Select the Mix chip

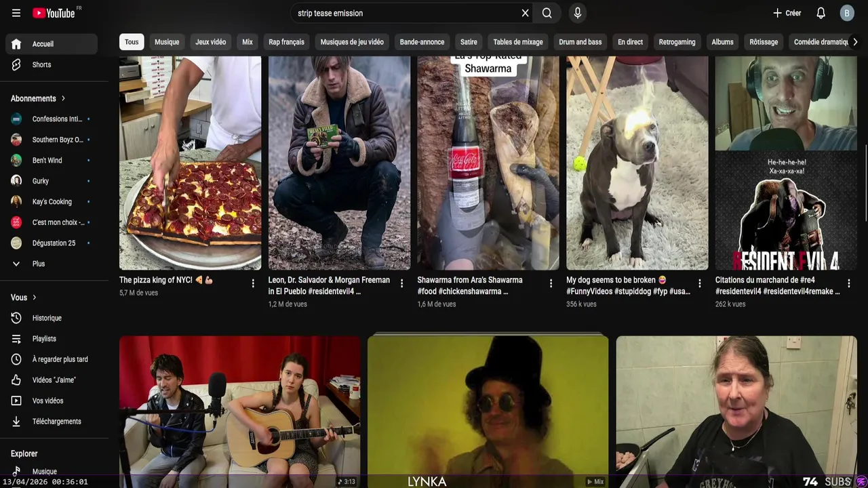(x=248, y=42)
